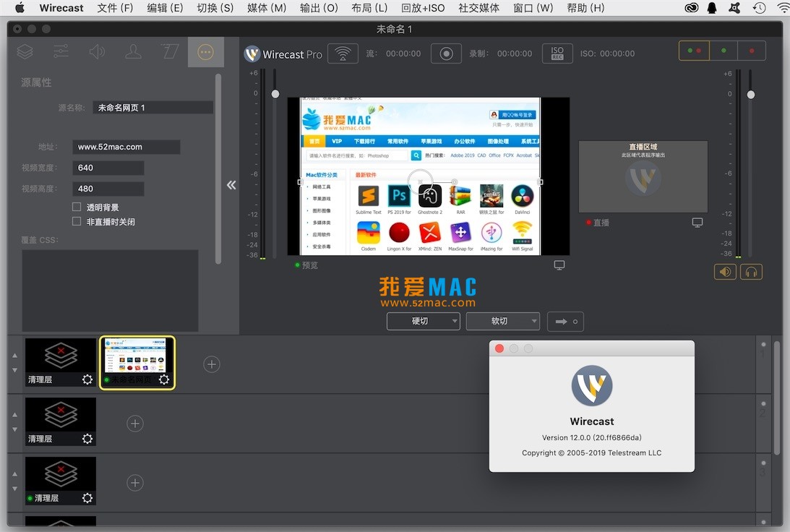Select the audio mixer speaker icon in sidebar
This screenshot has width=790, height=532.
(x=97, y=51)
